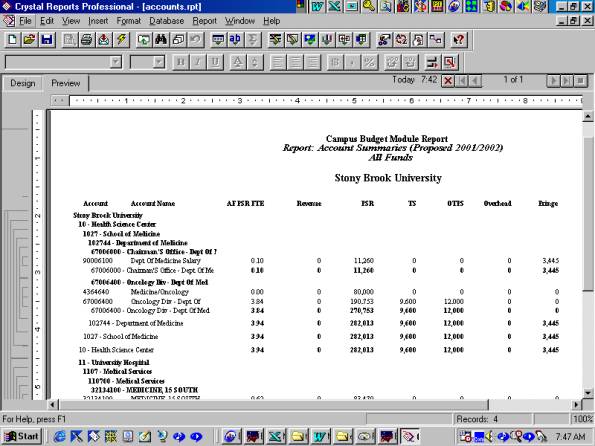The width and height of the screenshot is (595, 446).
Task: Switch to the Design tab
Action: [x=23, y=83]
